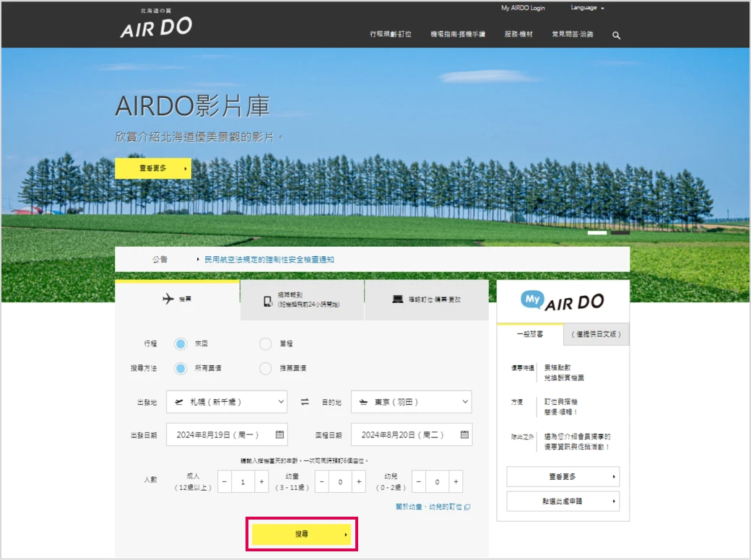751x560 pixels.
Task: Switch to 確認訂位·購票·更改 tab
Action: tap(427, 300)
